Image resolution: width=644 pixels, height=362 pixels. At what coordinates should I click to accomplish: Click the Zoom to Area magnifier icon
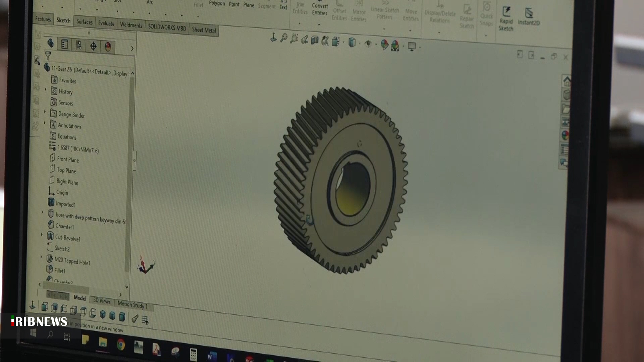point(294,39)
